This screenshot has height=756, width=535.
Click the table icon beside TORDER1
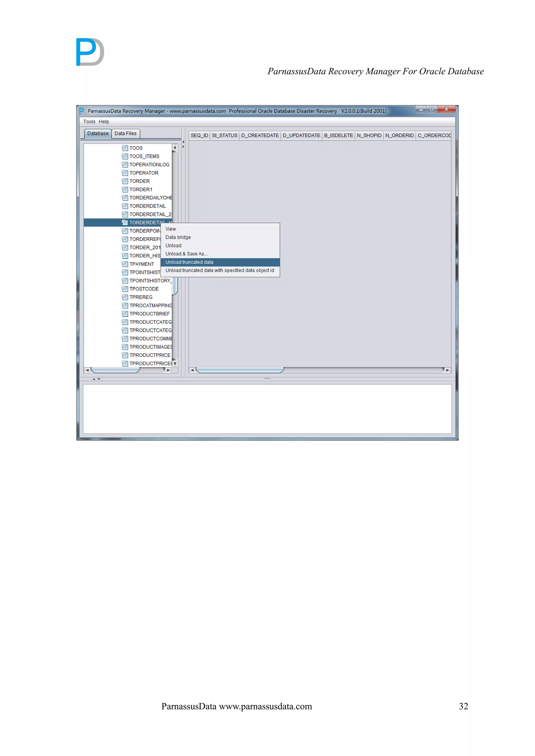coord(125,189)
